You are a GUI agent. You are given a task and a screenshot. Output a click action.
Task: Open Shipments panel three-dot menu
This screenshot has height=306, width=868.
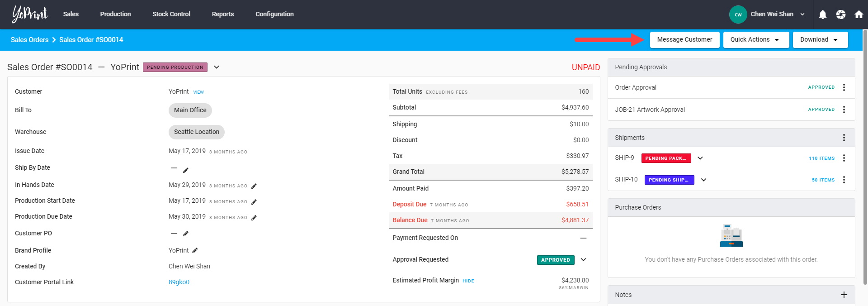[x=844, y=138]
